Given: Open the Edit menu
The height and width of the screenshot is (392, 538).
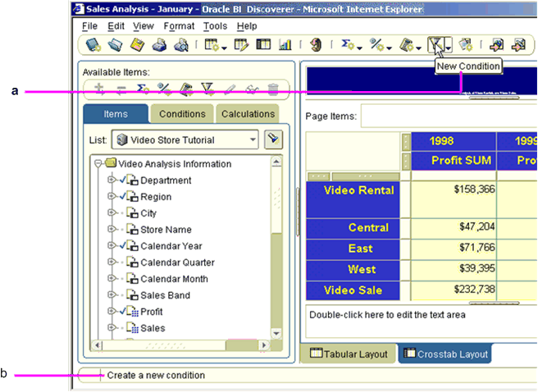Looking at the screenshot, I should 116,26.
